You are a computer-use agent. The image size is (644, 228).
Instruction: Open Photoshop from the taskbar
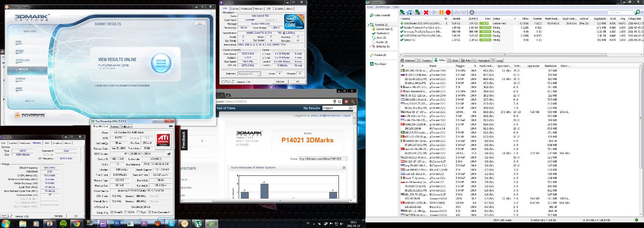coord(117,223)
